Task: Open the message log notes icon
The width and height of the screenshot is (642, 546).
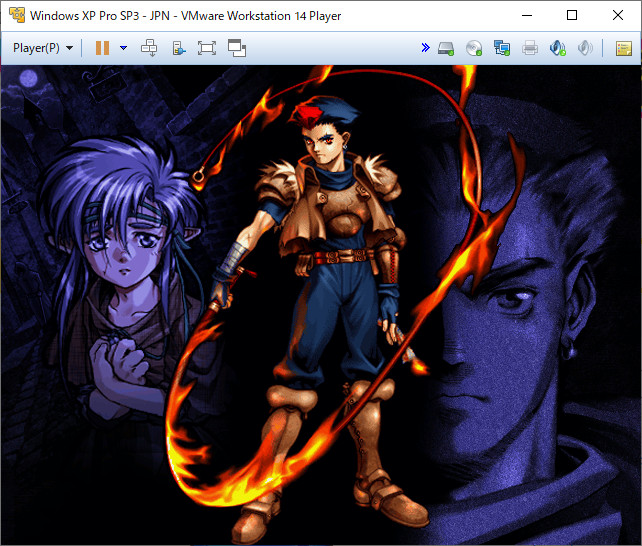Action: [x=624, y=48]
